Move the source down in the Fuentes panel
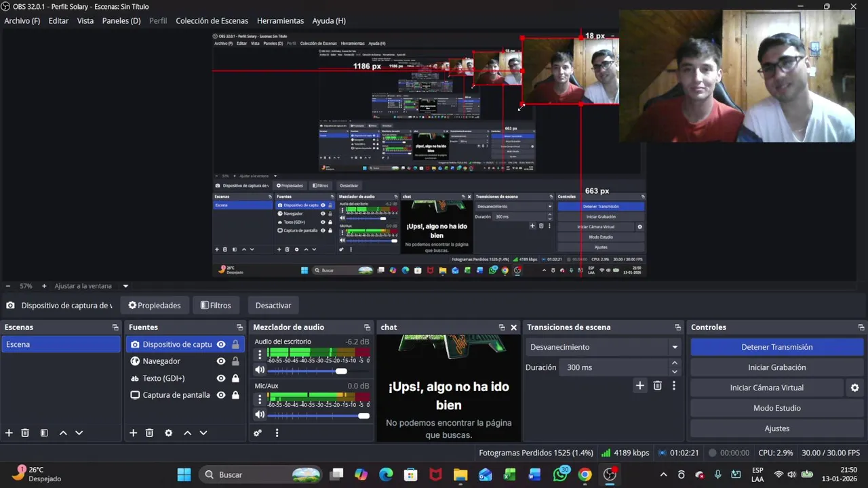 point(203,432)
